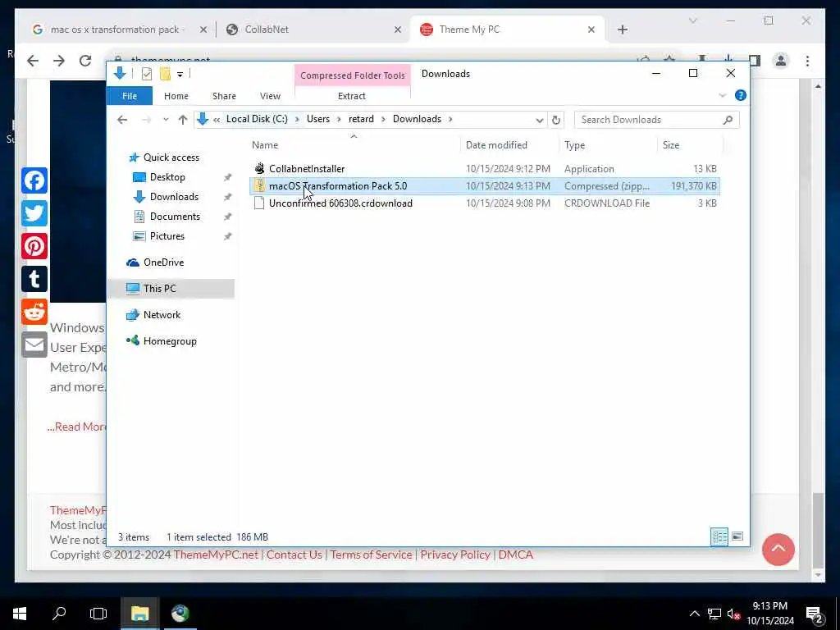Click chevron after Users in address bar

pos(339,119)
